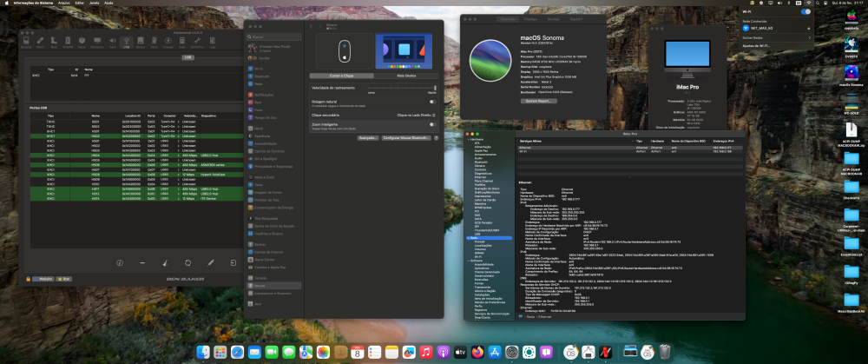Click the Avançado button in Mouse settings
868x364 pixels.
[368, 138]
